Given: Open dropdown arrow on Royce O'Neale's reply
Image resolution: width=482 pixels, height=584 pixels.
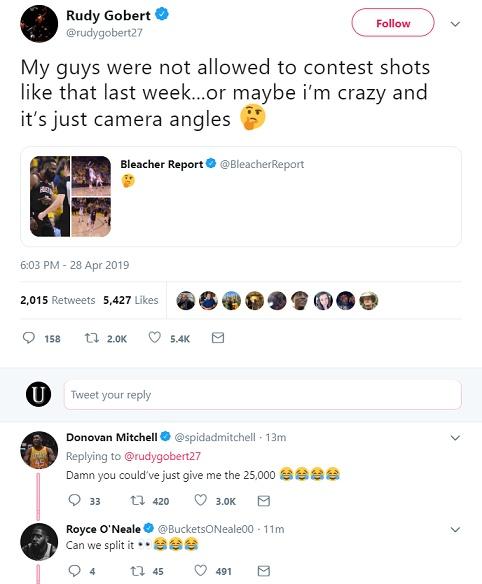Looking at the screenshot, I should click(455, 529).
